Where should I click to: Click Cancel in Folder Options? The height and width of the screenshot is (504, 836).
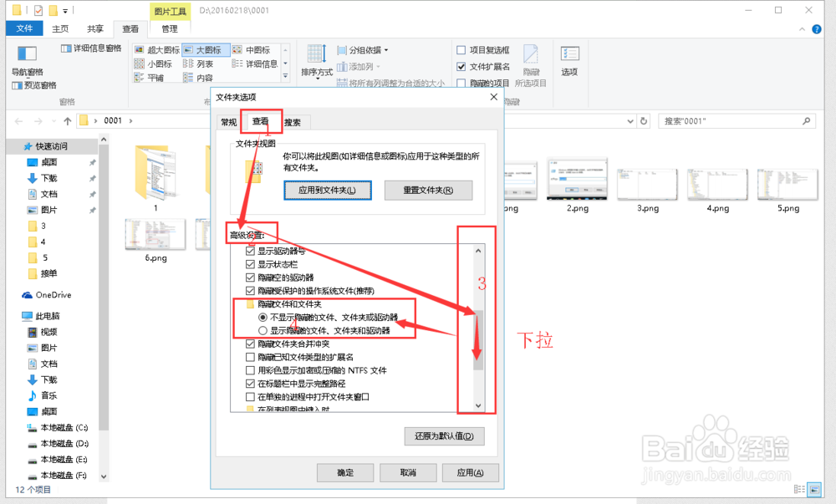[408, 472]
